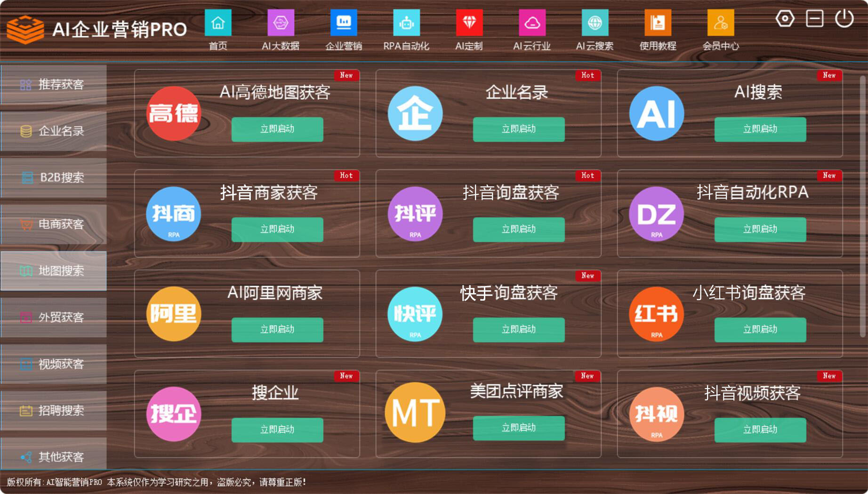This screenshot has height=494, width=868.
Task: Click the hexagon settings icon
Action: click(x=785, y=19)
